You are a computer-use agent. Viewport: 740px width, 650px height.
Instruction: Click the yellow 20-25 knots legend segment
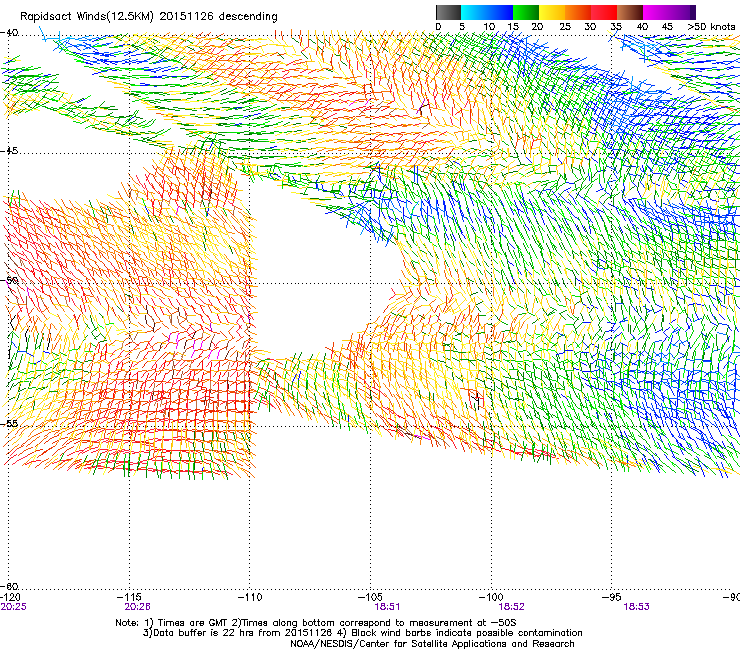[x=552, y=12]
